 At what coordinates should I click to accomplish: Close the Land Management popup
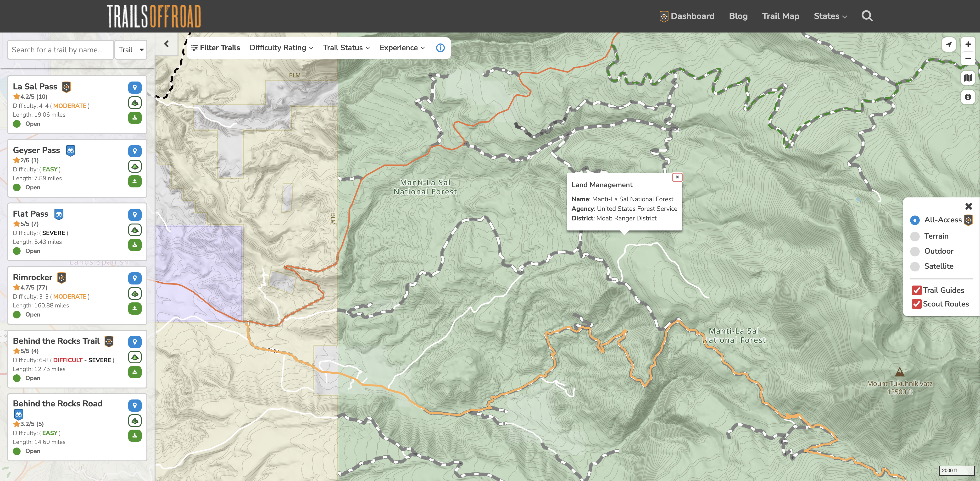pos(677,177)
